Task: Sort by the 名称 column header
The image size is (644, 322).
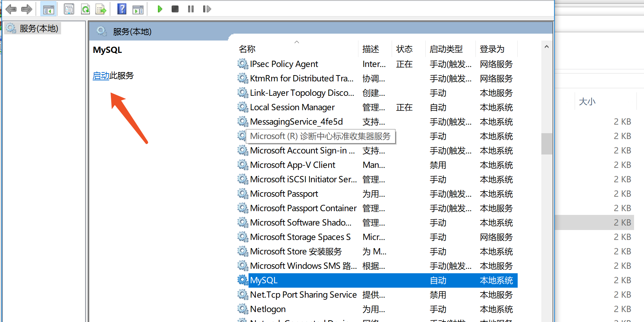Action: point(247,49)
